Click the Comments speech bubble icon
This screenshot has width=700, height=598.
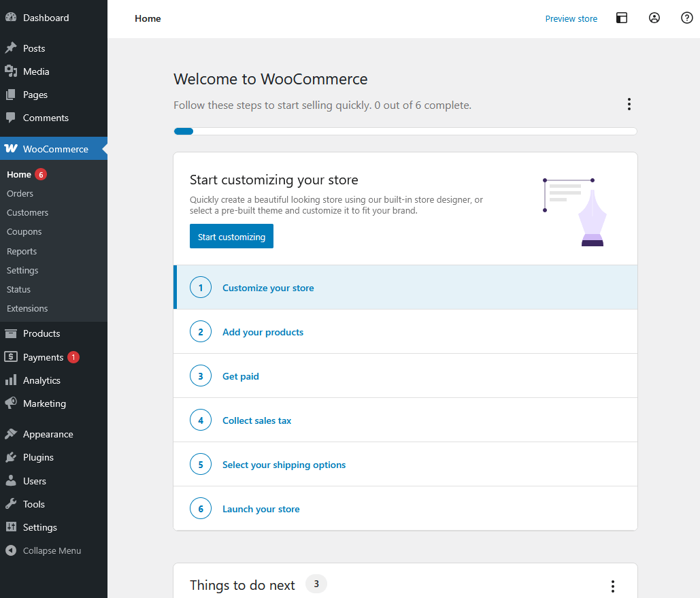11,118
